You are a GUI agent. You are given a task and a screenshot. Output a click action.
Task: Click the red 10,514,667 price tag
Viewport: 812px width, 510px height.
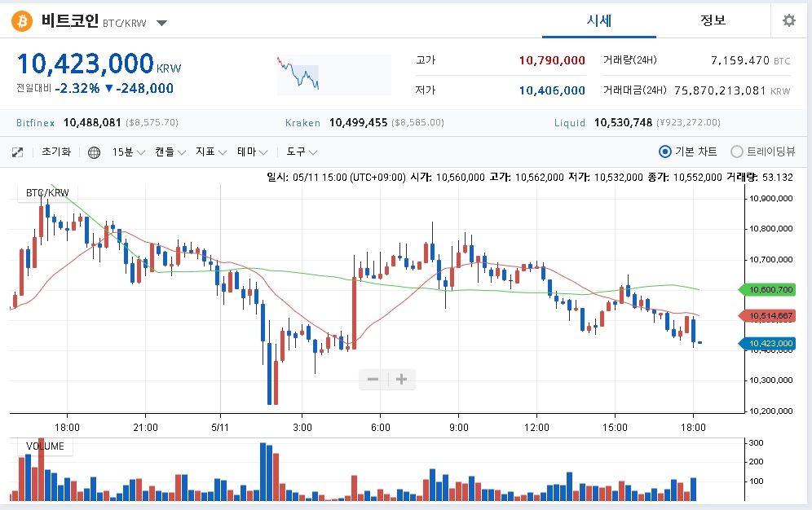pos(767,315)
